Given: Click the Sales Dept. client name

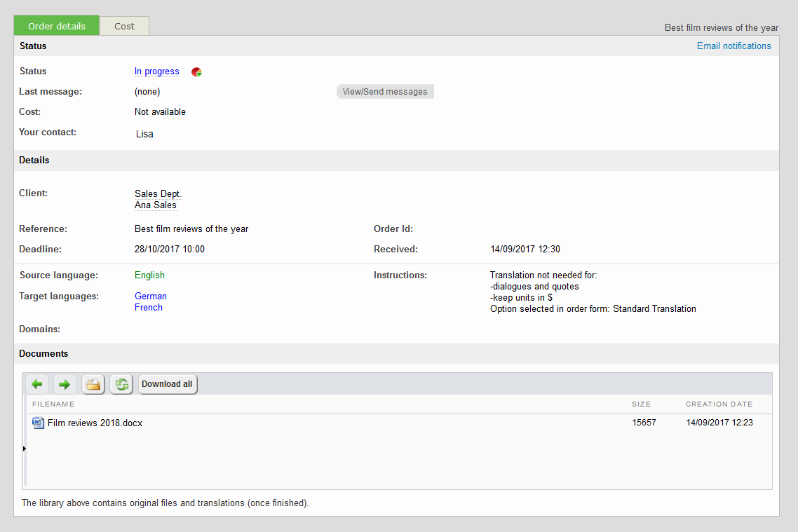Looking at the screenshot, I should pos(158,194).
